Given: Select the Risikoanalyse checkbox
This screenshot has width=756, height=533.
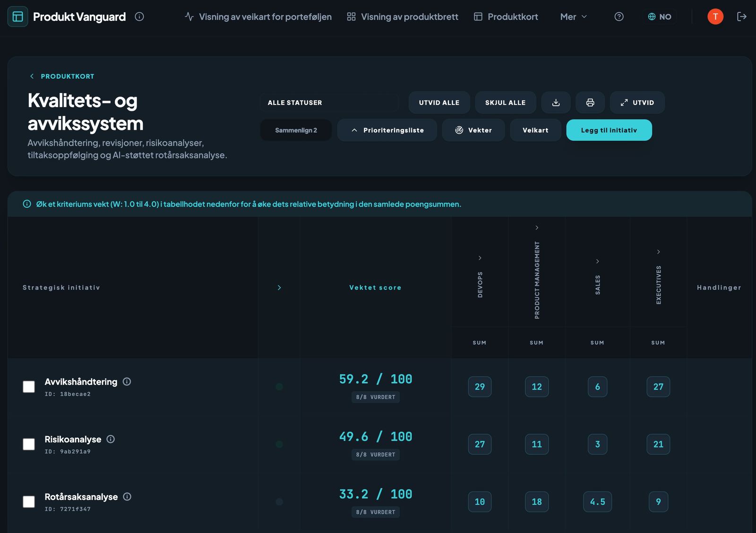Looking at the screenshot, I should point(29,444).
